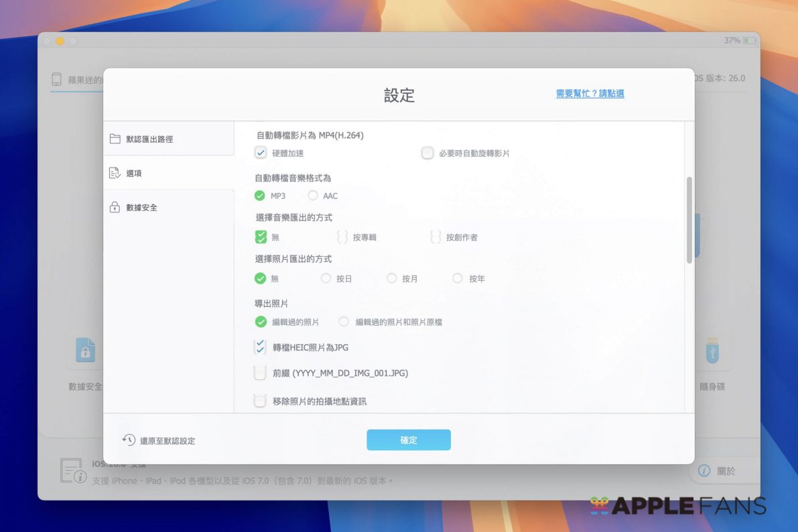Click the lock icon beside 數據安全
Screen dimensions: 798x532
click(x=115, y=207)
